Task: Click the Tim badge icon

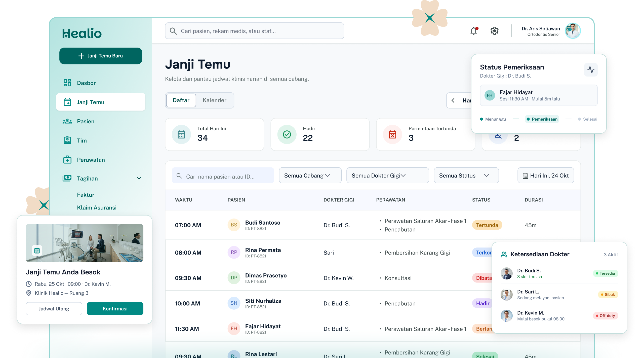Action: (x=67, y=140)
